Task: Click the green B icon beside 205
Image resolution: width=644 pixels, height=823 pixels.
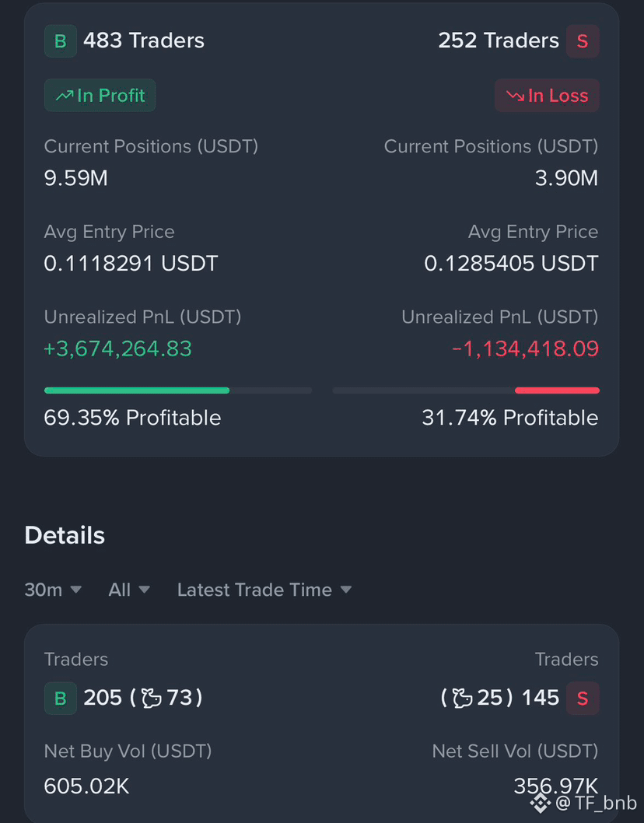Action: (x=61, y=698)
